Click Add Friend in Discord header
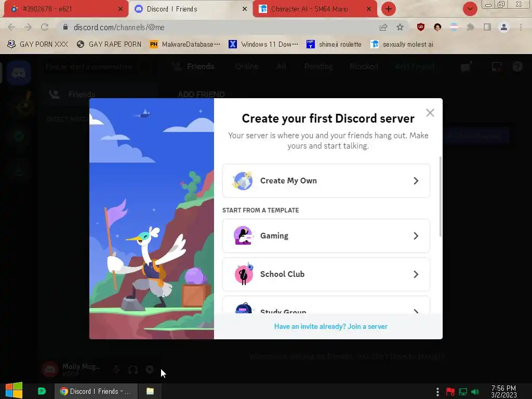Screen dimensions: 532x399 tap(415, 66)
